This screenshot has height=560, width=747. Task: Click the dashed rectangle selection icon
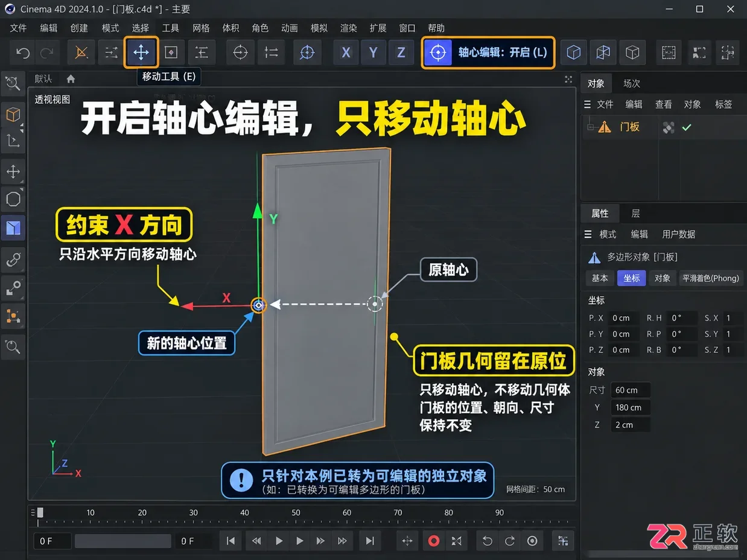point(669,52)
